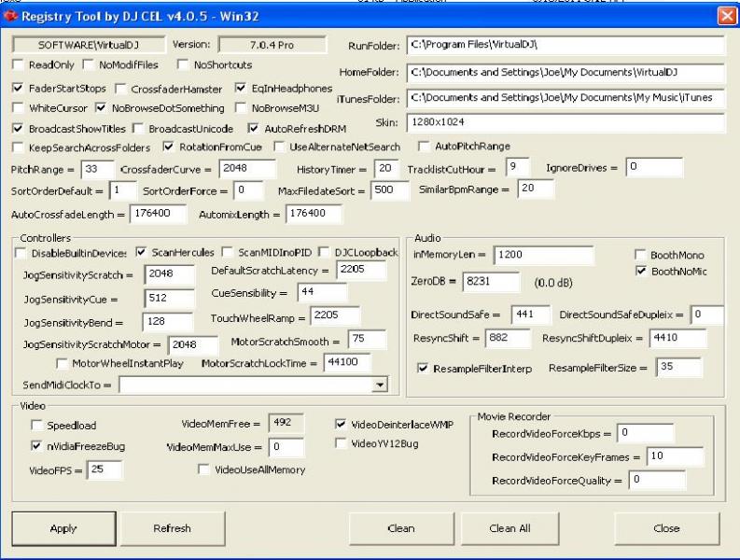Click the CrossfaderCurve value field

[x=248, y=169]
